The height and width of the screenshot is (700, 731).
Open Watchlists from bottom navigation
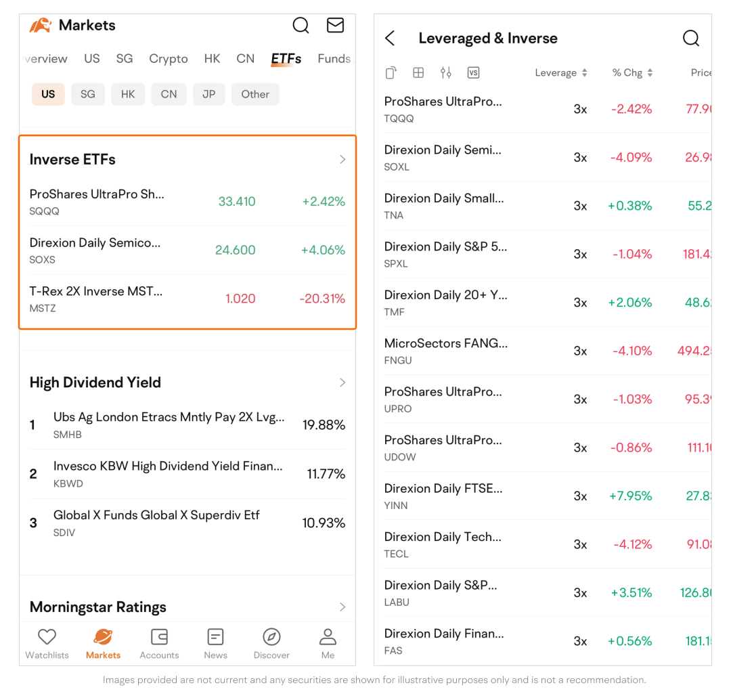[47, 643]
